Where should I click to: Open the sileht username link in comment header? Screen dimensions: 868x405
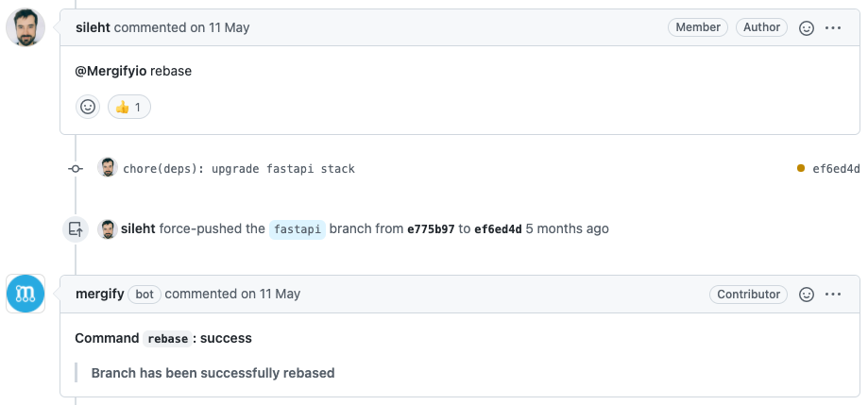(93, 27)
